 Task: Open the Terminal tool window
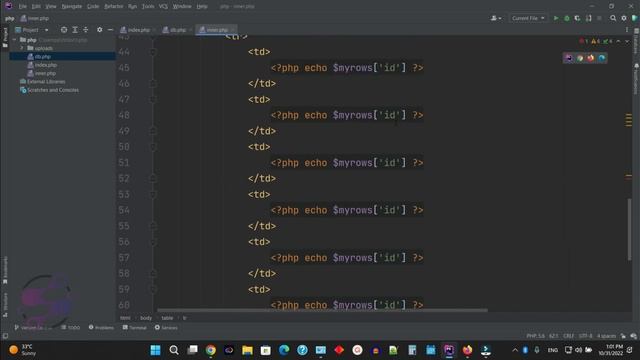tap(135, 327)
